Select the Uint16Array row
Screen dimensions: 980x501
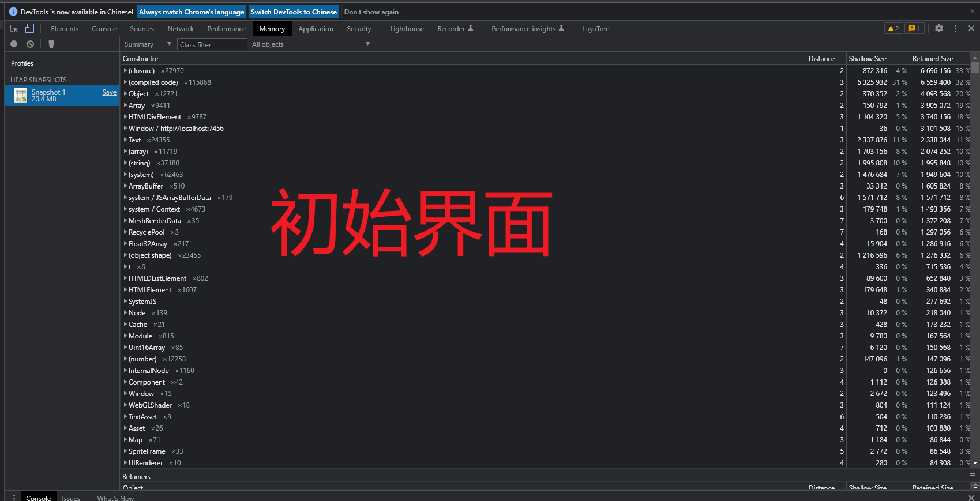pyautogui.click(x=546, y=347)
